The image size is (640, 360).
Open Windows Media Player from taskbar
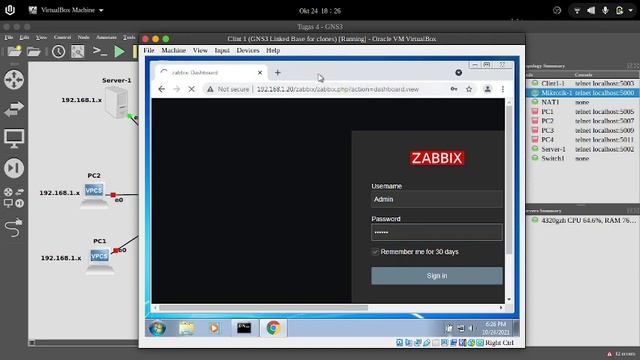click(x=214, y=328)
